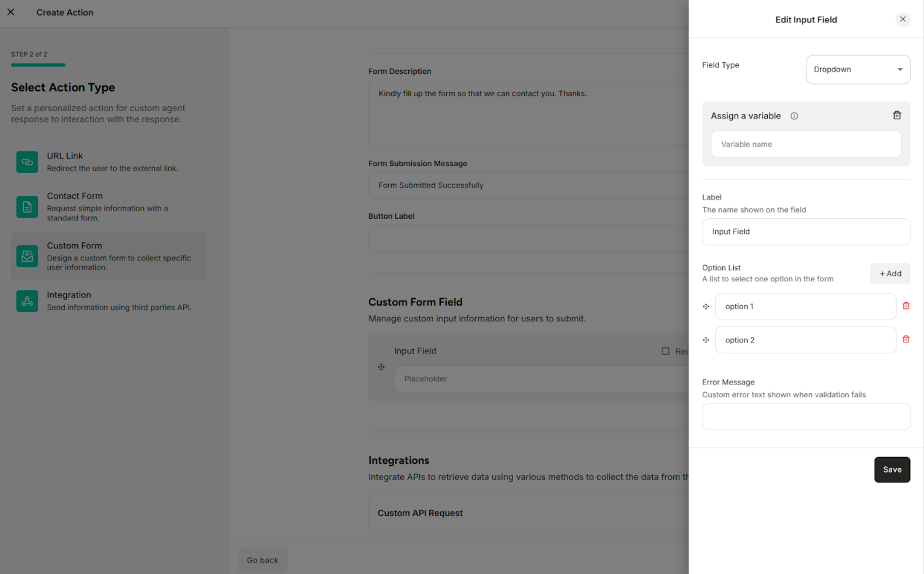The image size is (924, 574).
Task: Choose the Custom Form action type icon
Action: point(27,256)
